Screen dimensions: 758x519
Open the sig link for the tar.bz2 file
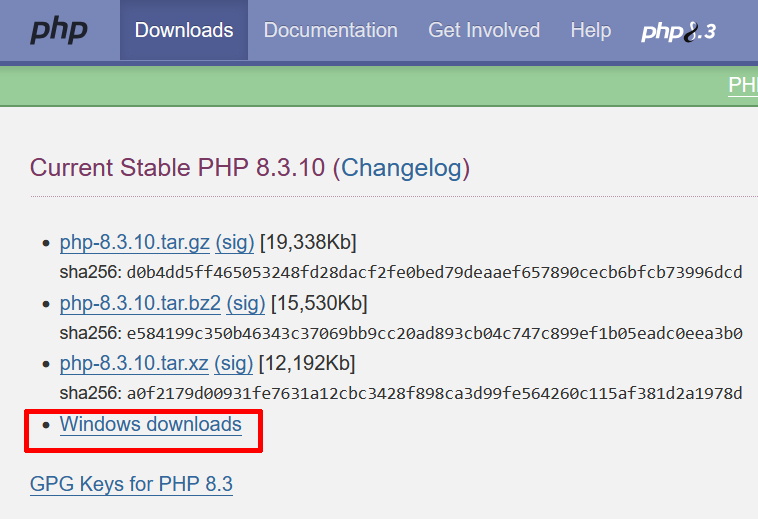pyautogui.click(x=246, y=303)
